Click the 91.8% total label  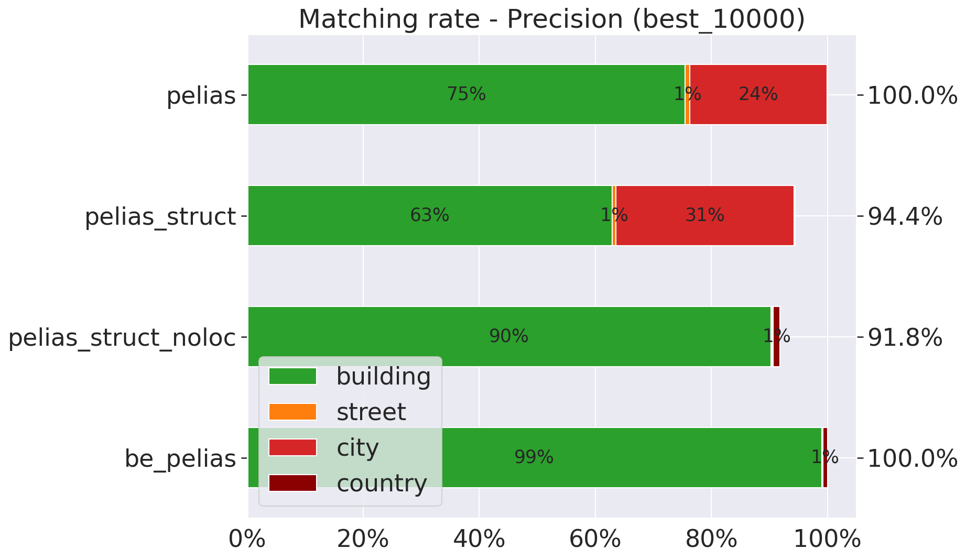click(x=905, y=338)
